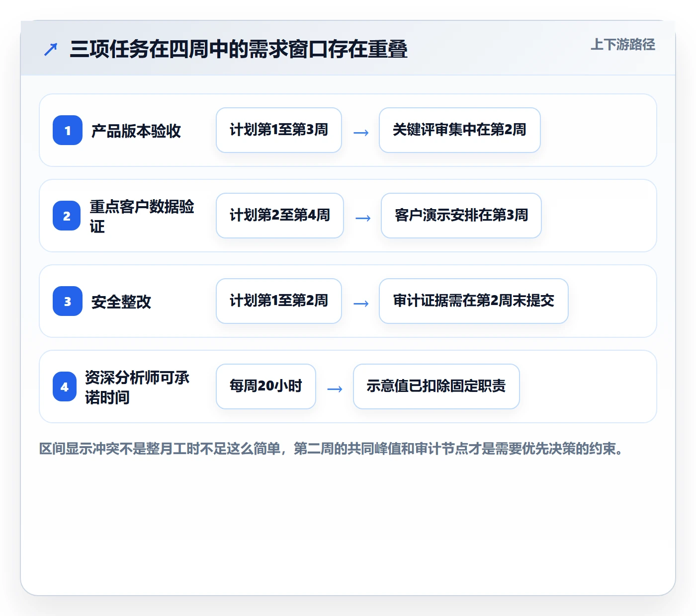696x616 pixels.
Task: Select the 示意值已扣除固定职责 chip
Action: (436, 386)
